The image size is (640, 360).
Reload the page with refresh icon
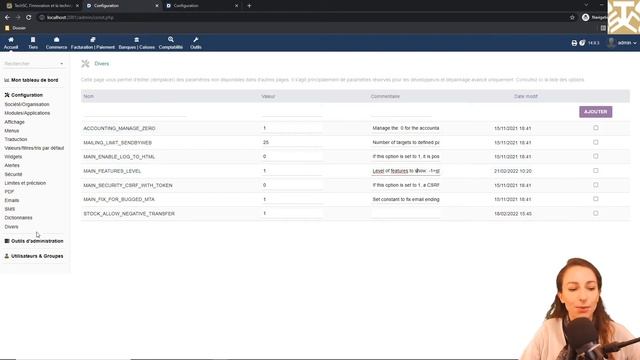29,18
